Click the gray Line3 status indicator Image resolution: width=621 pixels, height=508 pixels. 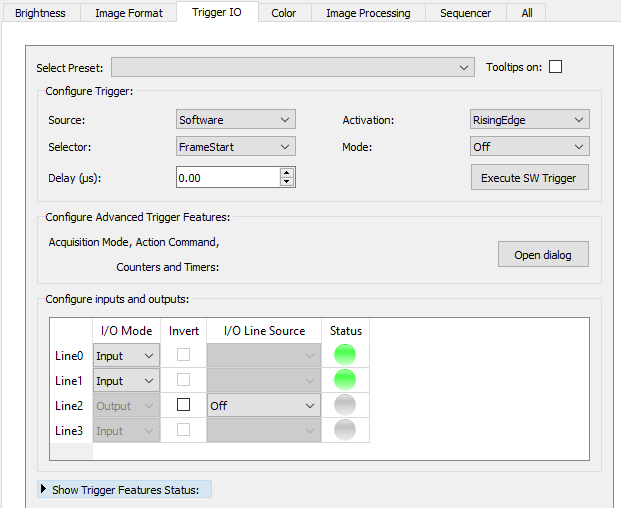coord(345,430)
